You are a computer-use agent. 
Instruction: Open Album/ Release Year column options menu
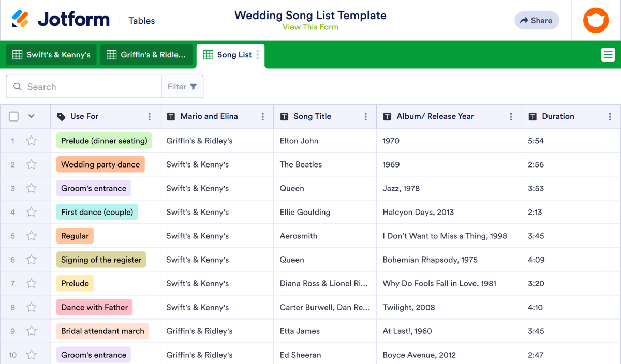point(511,117)
